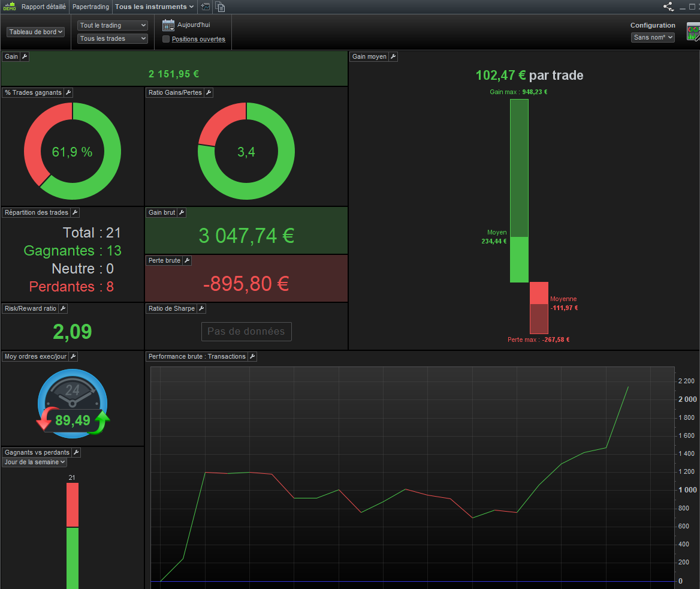The width and height of the screenshot is (700, 589).
Task: Click the Perte max : -267,58 € label
Action: pyautogui.click(x=538, y=339)
